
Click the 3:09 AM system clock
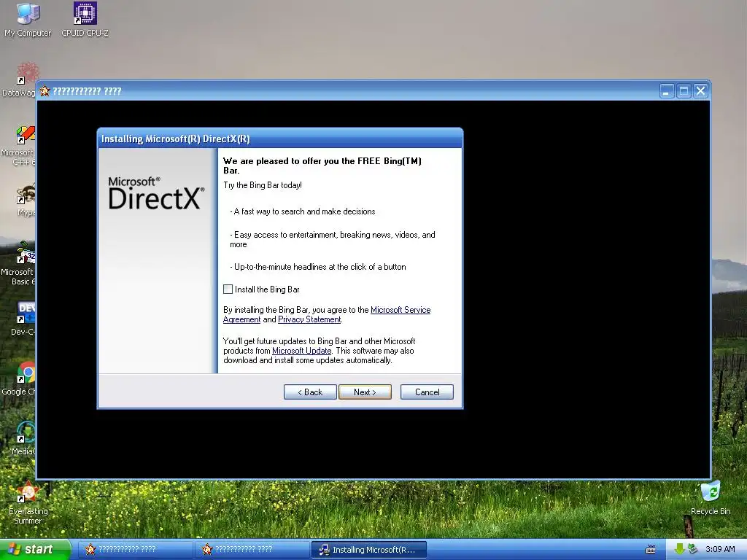(720, 549)
